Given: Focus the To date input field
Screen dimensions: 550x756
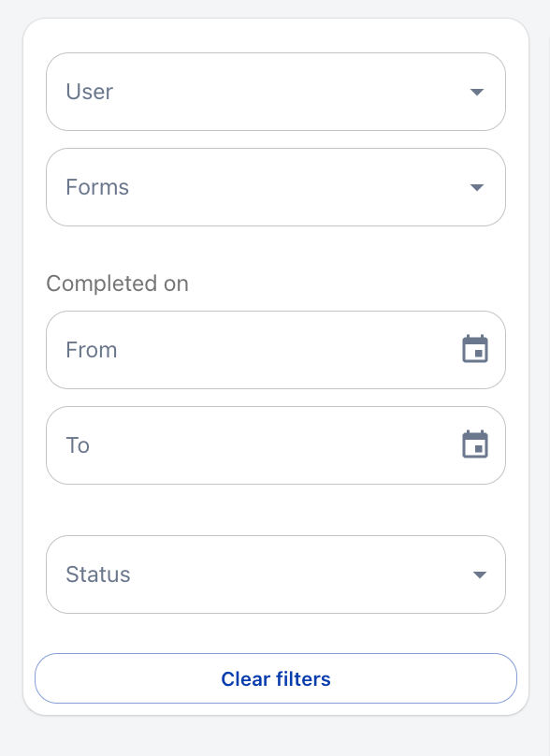Looking at the screenshot, I should (x=276, y=445).
